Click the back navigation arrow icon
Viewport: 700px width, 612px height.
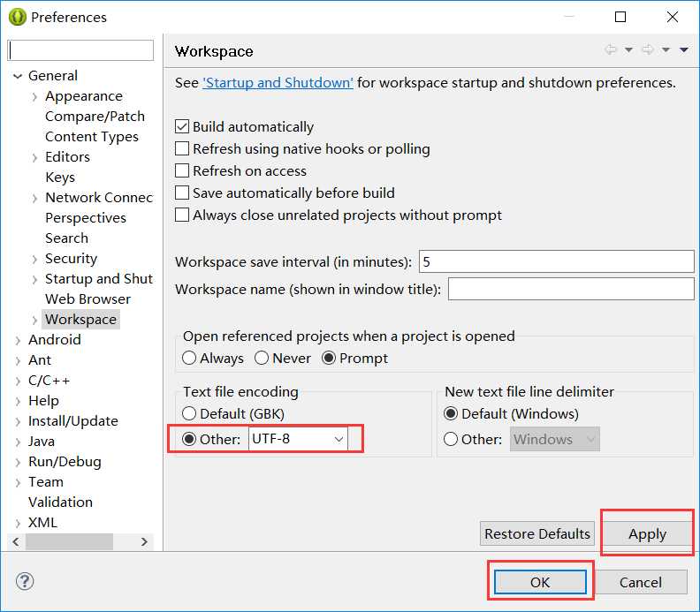tap(610, 49)
